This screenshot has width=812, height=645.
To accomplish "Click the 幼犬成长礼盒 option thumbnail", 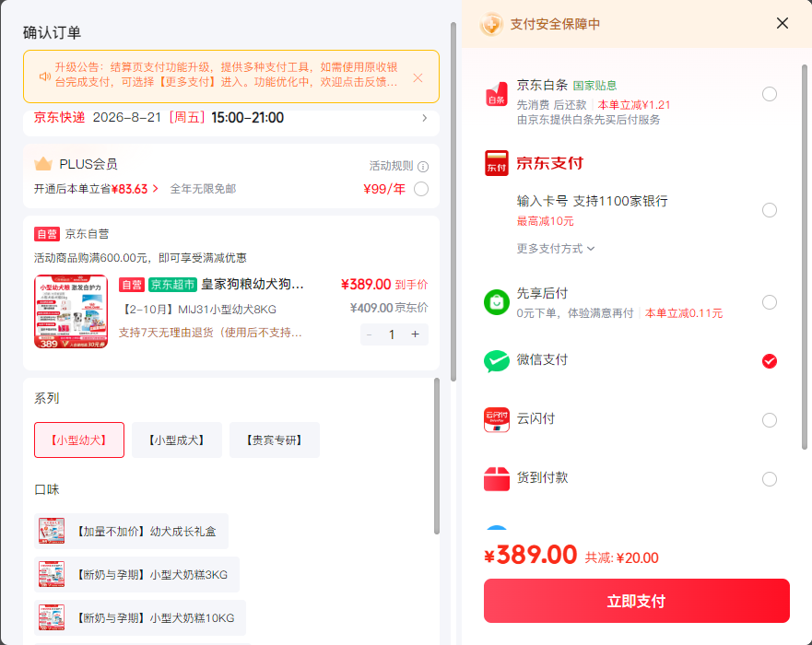I will pyautogui.click(x=52, y=531).
